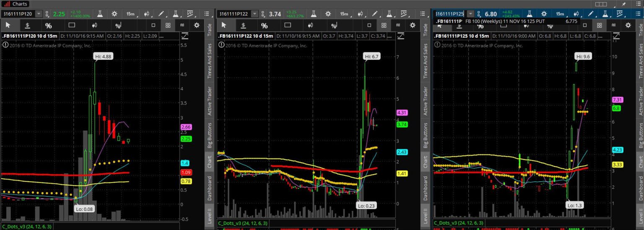Open 15m timeframe dropdown in P120 chart
The image size is (644, 230).
point(131,14)
